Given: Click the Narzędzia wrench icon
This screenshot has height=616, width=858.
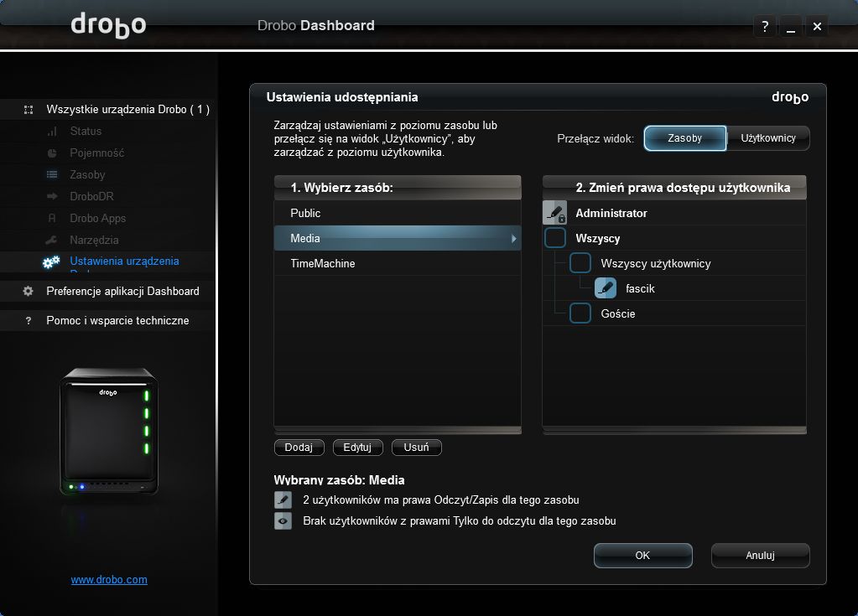Looking at the screenshot, I should pos(51,240).
